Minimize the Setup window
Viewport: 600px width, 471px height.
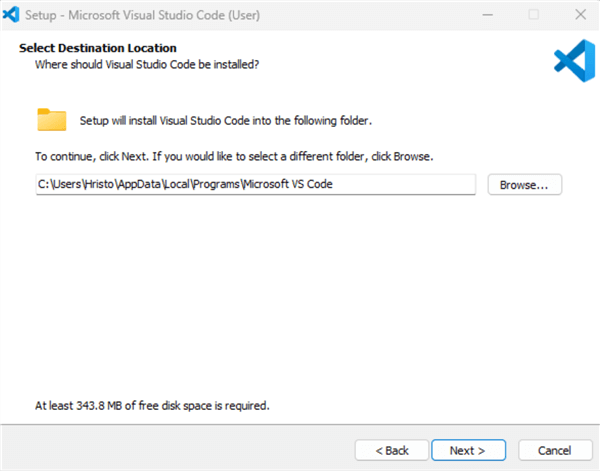(488, 15)
